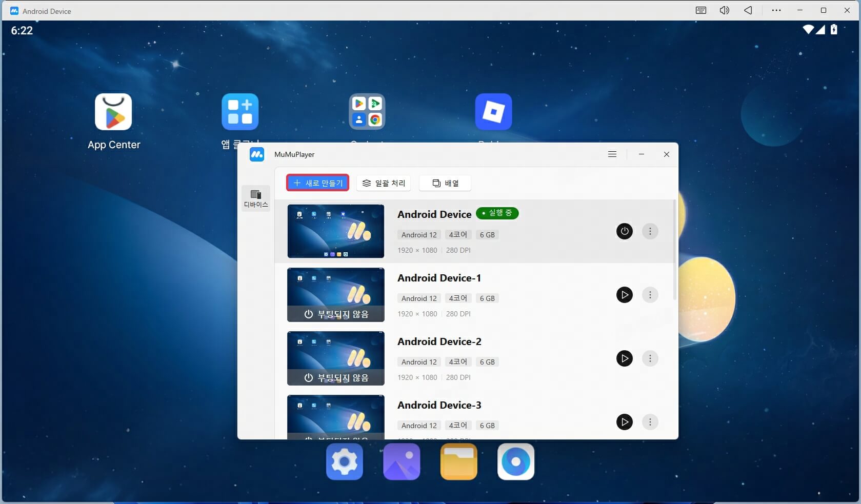Start Android Device-3 with play button
The width and height of the screenshot is (861, 504).
[625, 422]
